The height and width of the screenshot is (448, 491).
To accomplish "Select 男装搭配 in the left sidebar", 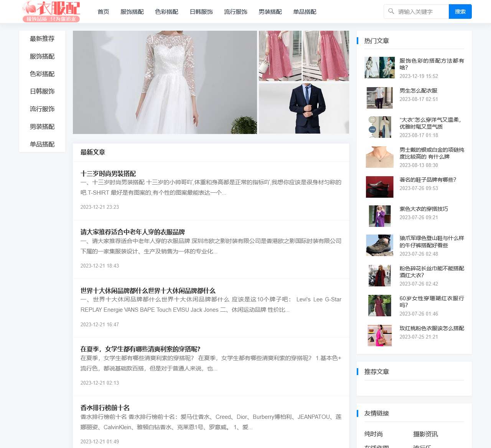I will point(42,127).
